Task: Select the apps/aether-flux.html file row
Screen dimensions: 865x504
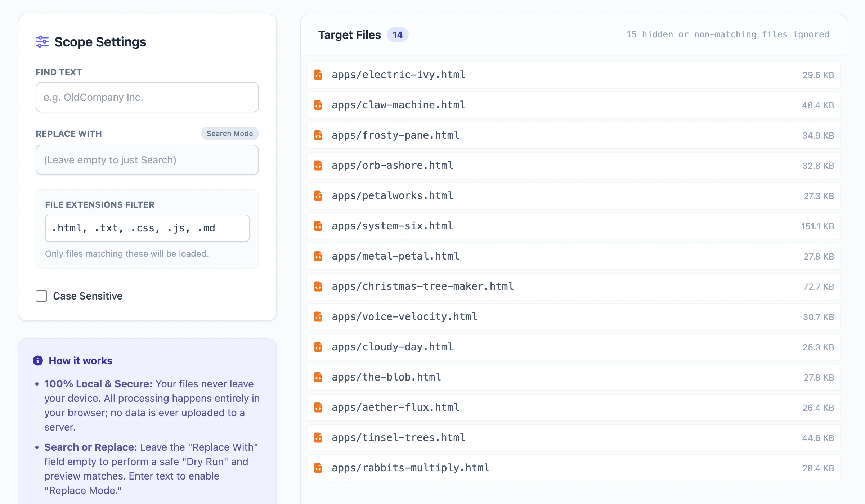Action: tap(573, 408)
